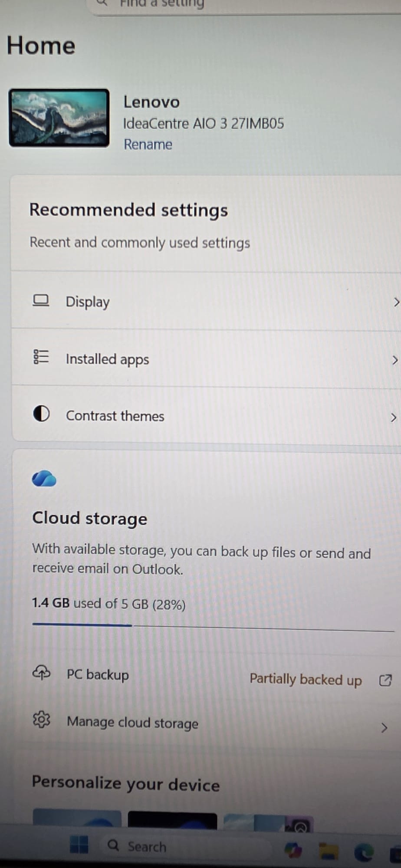This screenshot has height=868, width=401.
Task: Launch File Explorer from the taskbar
Action: [x=329, y=851]
